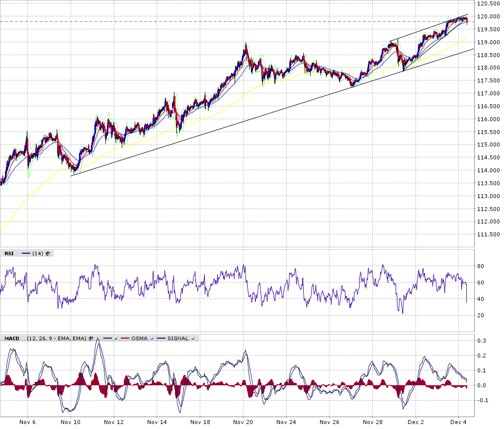This screenshot has height=429, width=504.
Task: Click the Nov 6 date axis label
Action: coord(27,422)
